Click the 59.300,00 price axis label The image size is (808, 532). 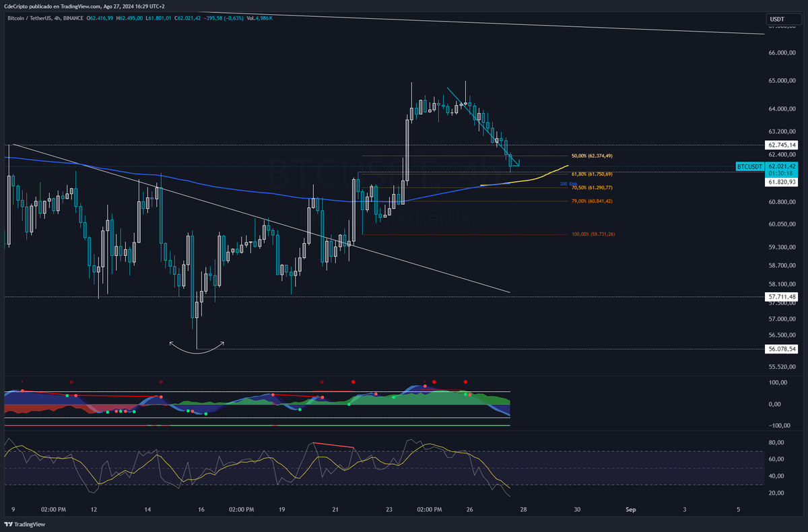pos(782,247)
